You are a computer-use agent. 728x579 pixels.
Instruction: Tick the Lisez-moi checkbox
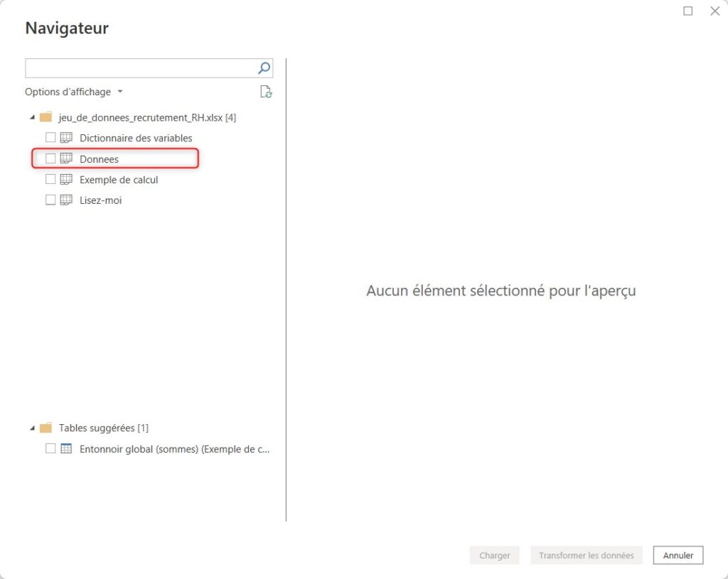pyautogui.click(x=50, y=200)
